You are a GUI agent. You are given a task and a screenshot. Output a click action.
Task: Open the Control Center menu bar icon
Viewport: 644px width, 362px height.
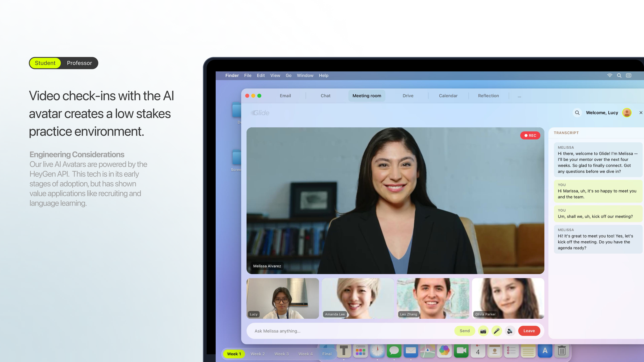click(x=628, y=75)
